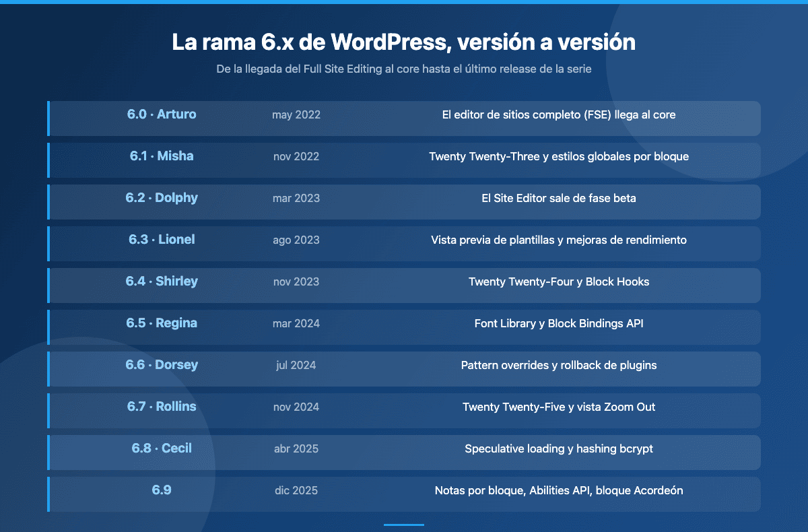Click the 'may 2022' date
This screenshot has height=532, width=808.
pos(296,115)
